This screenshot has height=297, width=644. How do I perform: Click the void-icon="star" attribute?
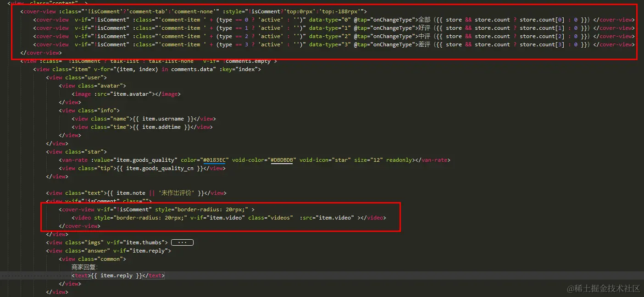[325, 160]
